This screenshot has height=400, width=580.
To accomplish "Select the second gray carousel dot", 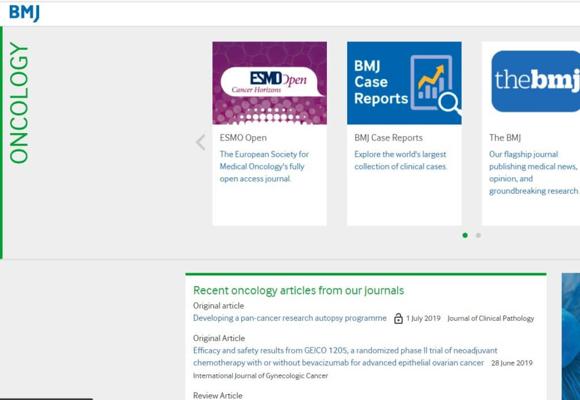I will pos(478,235).
